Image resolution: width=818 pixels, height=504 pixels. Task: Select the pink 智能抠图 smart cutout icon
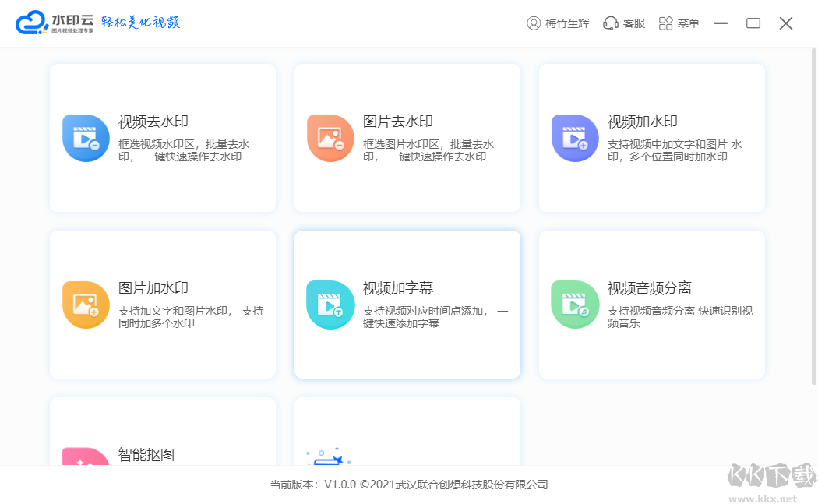point(86,460)
